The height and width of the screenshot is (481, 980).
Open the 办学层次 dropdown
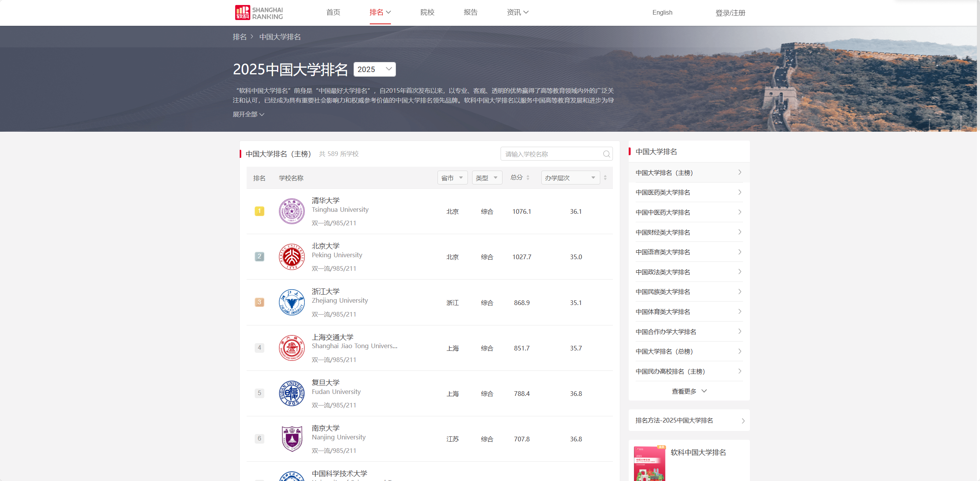[571, 178]
